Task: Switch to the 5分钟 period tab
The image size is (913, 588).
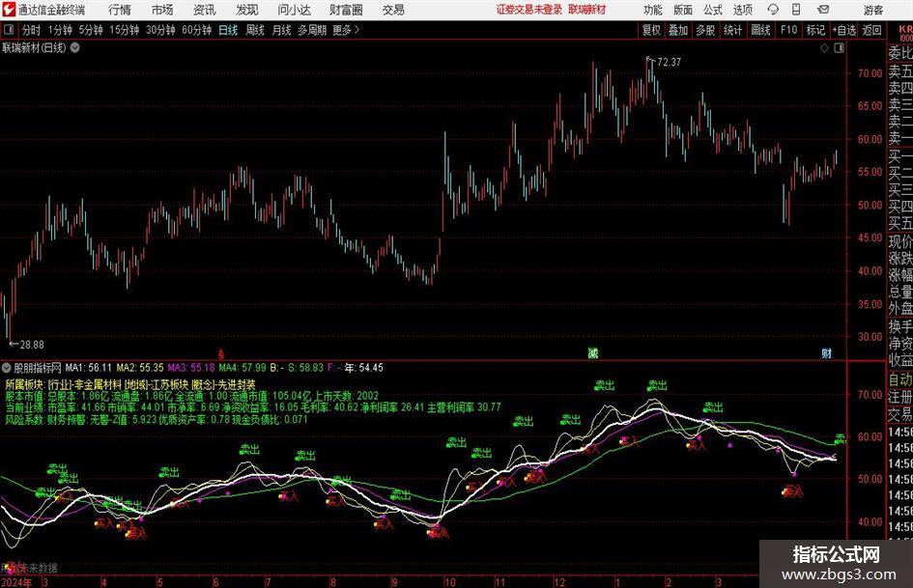Action: click(x=91, y=30)
